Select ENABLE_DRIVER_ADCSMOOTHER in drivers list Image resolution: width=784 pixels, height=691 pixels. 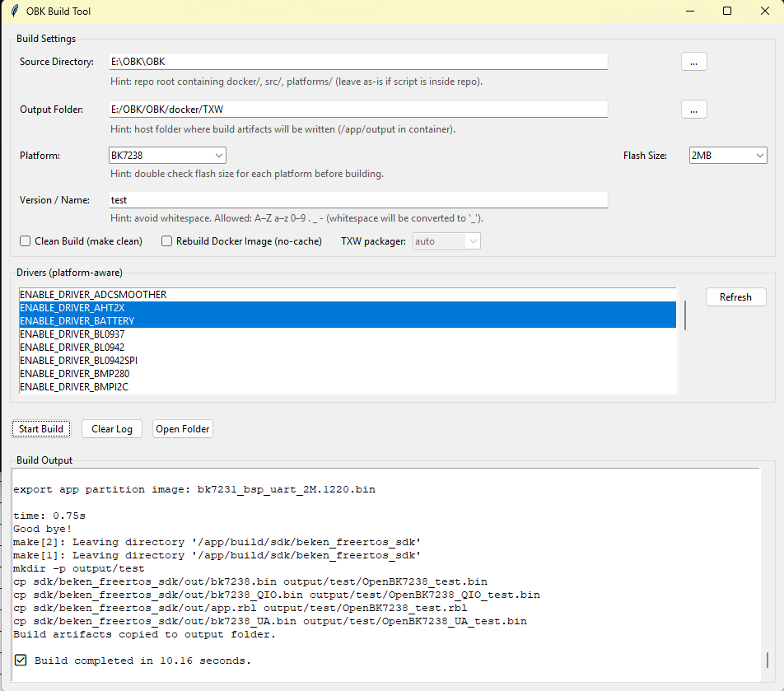click(93, 295)
